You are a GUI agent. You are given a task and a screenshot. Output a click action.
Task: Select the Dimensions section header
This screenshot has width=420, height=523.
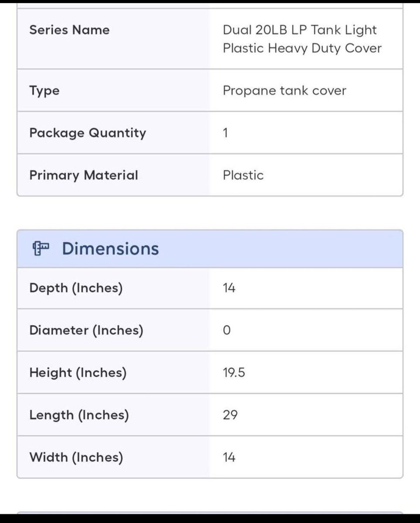(x=110, y=248)
